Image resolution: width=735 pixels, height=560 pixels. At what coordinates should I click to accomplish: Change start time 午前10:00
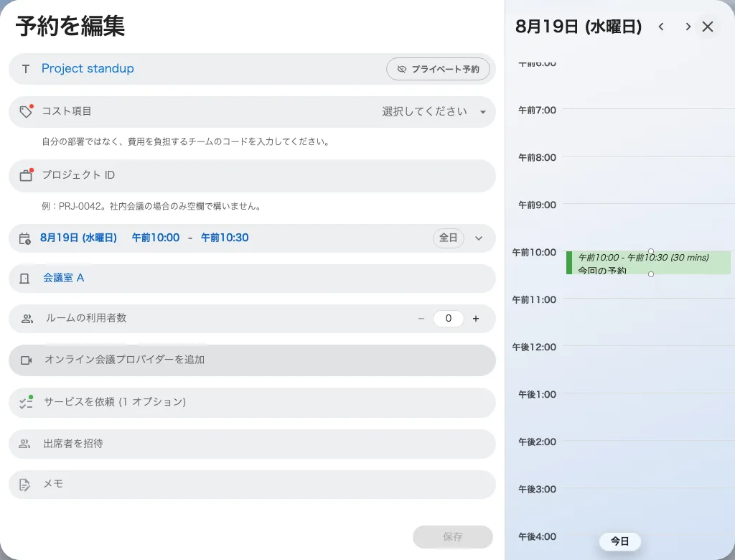pyautogui.click(x=156, y=238)
